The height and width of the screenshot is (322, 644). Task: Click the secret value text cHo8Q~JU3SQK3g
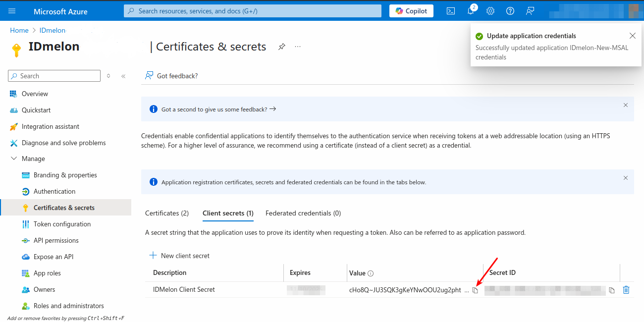click(x=405, y=290)
